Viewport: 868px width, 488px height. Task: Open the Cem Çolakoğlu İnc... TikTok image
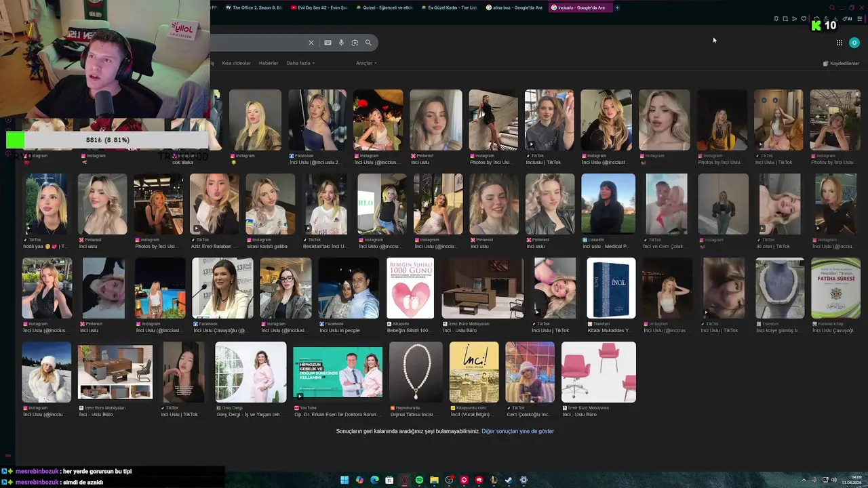[530, 372]
